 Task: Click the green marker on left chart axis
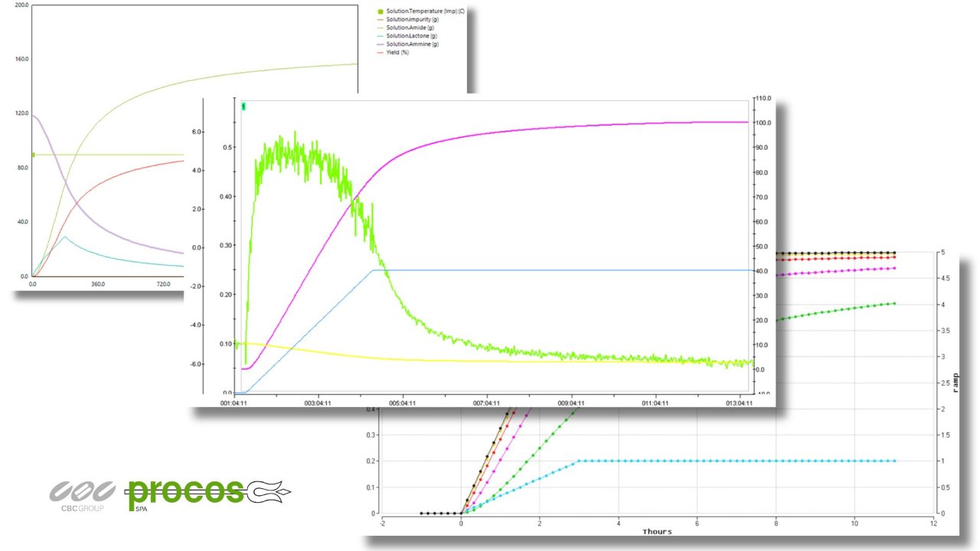[33, 155]
